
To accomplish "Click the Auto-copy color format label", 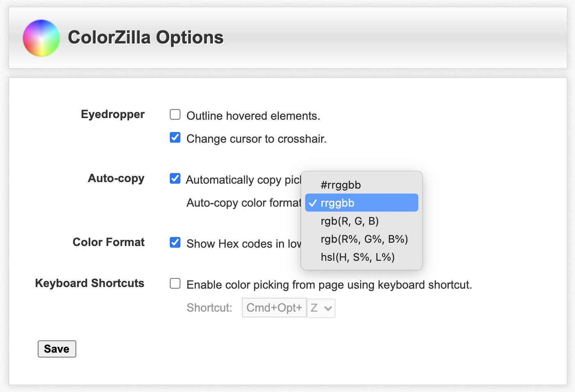I will click(244, 203).
